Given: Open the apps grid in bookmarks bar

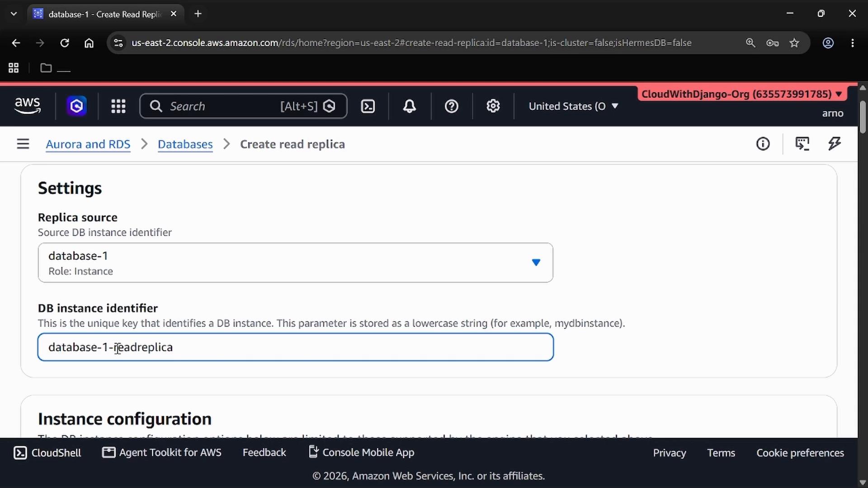Looking at the screenshot, I should (14, 68).
